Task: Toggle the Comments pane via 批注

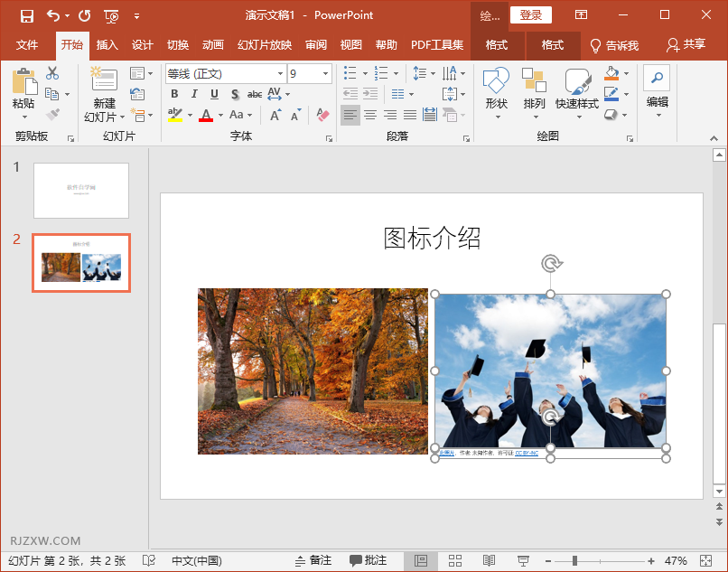Action: tap(368, 560)
